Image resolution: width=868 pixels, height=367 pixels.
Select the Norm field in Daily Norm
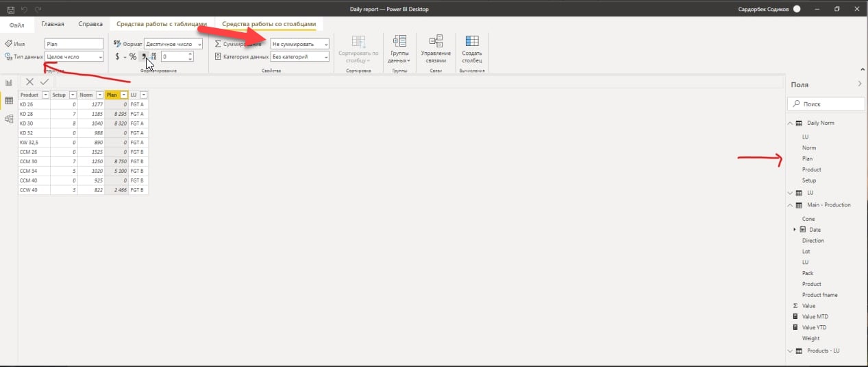click(x=809, y=147)
